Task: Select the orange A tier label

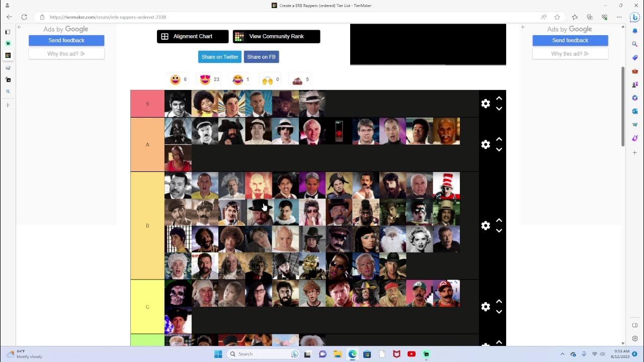Action: click(x=147, y=144)
